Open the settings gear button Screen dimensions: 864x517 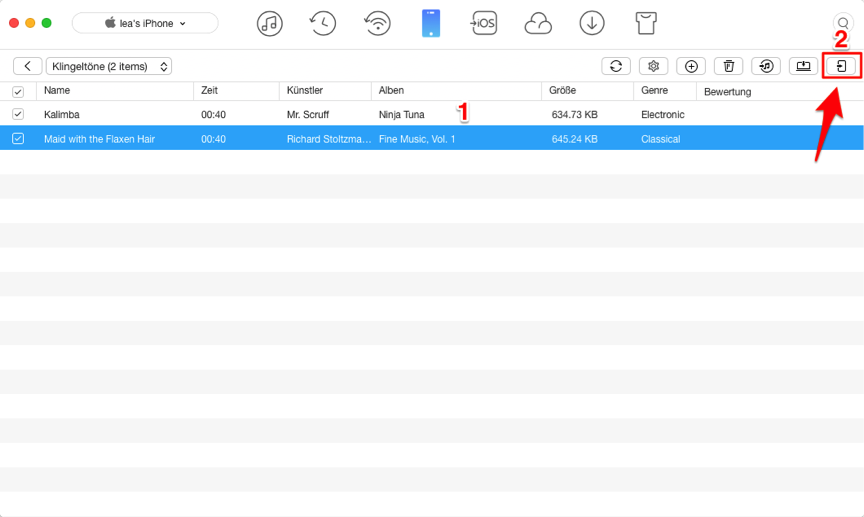[654, 66]
